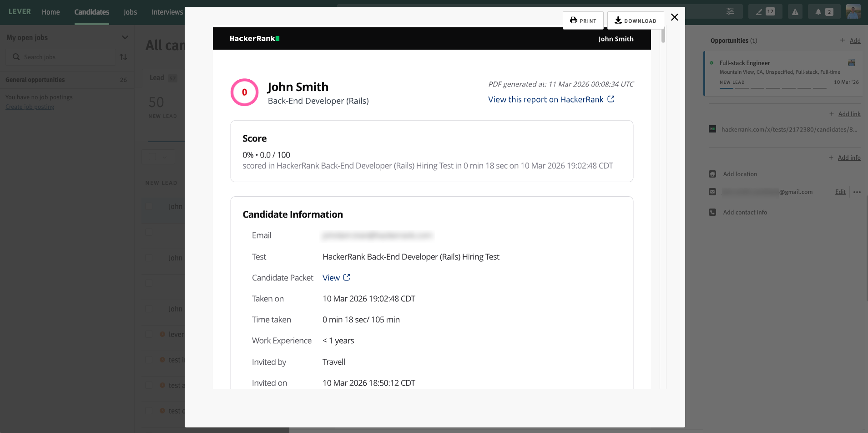The width and height of the screenshot is (868, 433).
Task: Open the bulk select dropdown arrow
Action: click(165, 157)
